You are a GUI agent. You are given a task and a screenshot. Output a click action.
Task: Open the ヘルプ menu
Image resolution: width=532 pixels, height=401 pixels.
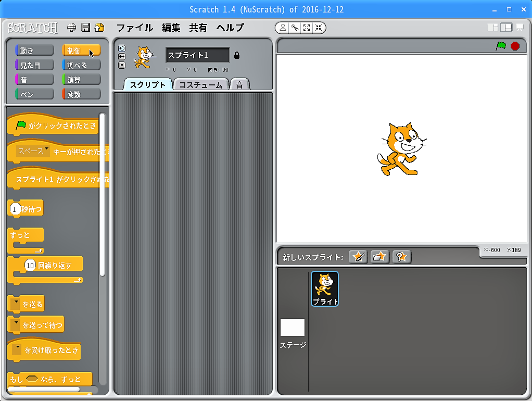click(230, 28)
